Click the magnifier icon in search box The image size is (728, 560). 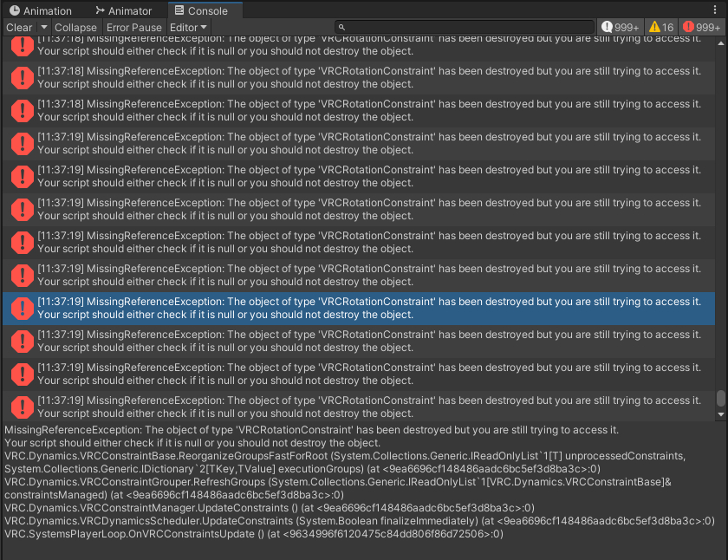(x=343, y=27)
